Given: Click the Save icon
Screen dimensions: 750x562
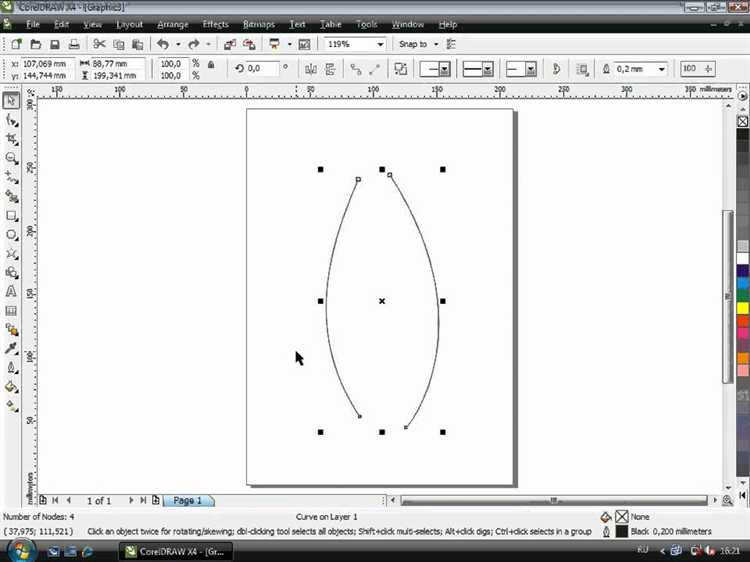Looking at the screenshot, I should [x=55, y=44].
